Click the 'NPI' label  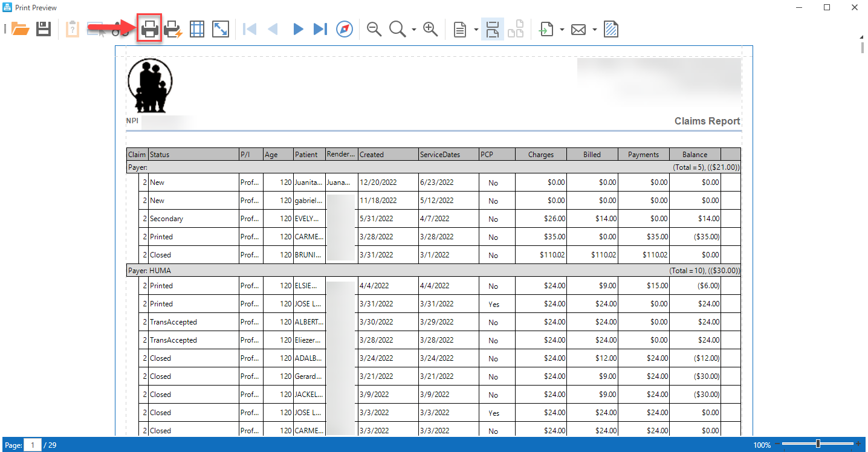tap(132, 121)
